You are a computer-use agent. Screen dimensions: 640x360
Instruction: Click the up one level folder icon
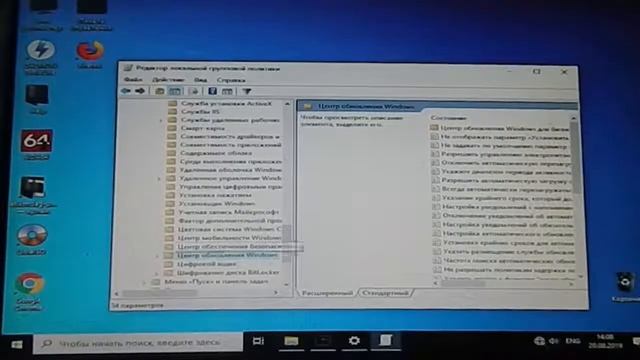(x=160, y=91)
